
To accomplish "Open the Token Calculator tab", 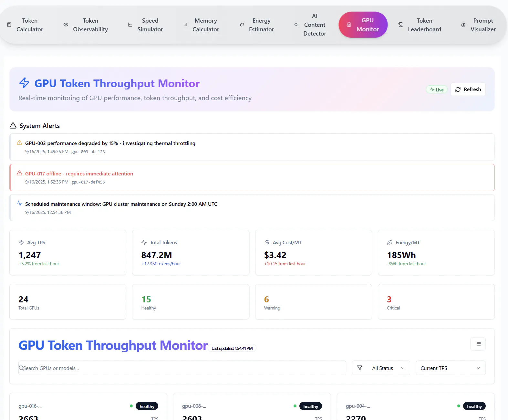I will (25, 25).
